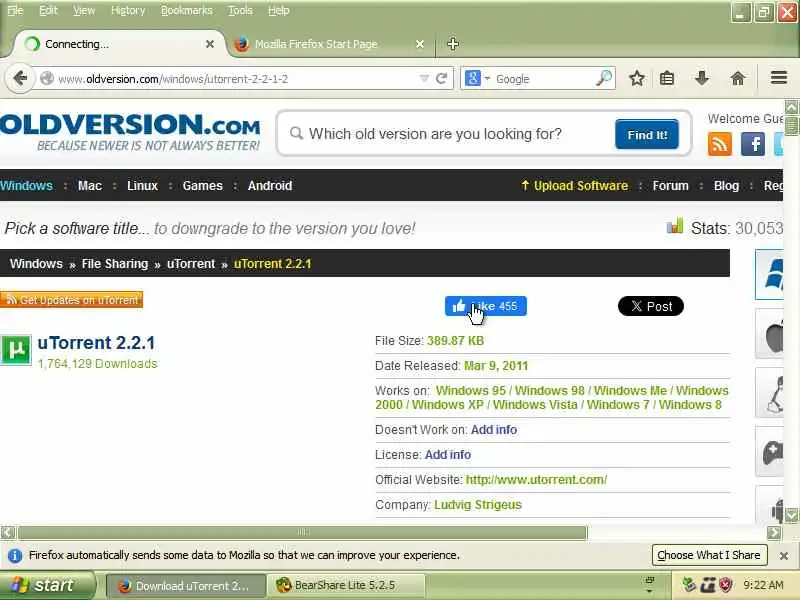800x600 pixels.
Task: Go back with the browser back arrow
Action: pyautogui.click(x=20, y=79)
